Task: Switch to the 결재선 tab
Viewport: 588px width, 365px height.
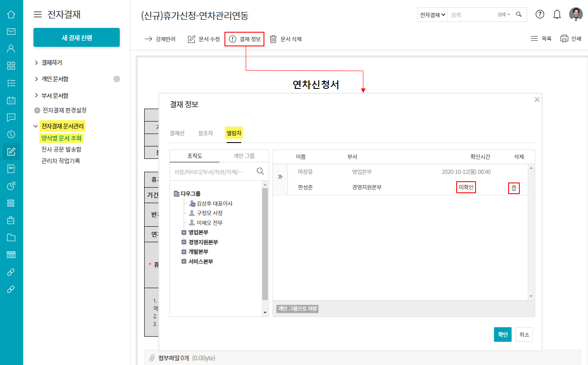Action: (177, 133)
